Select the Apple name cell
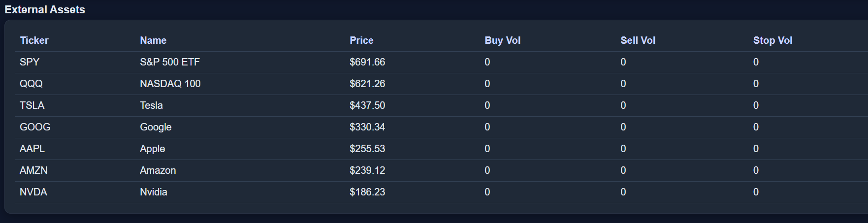The image size is (868, 223). pyautogui.click(x=153, y=149)
